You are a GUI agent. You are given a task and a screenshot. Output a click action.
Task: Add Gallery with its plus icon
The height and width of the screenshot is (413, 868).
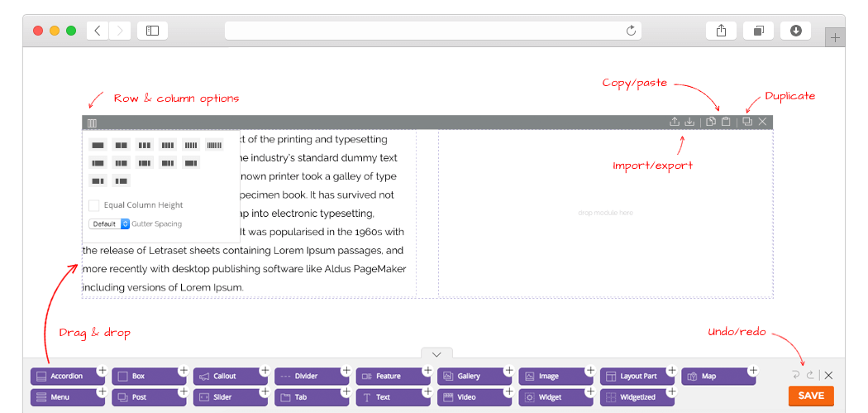point(508,370)
